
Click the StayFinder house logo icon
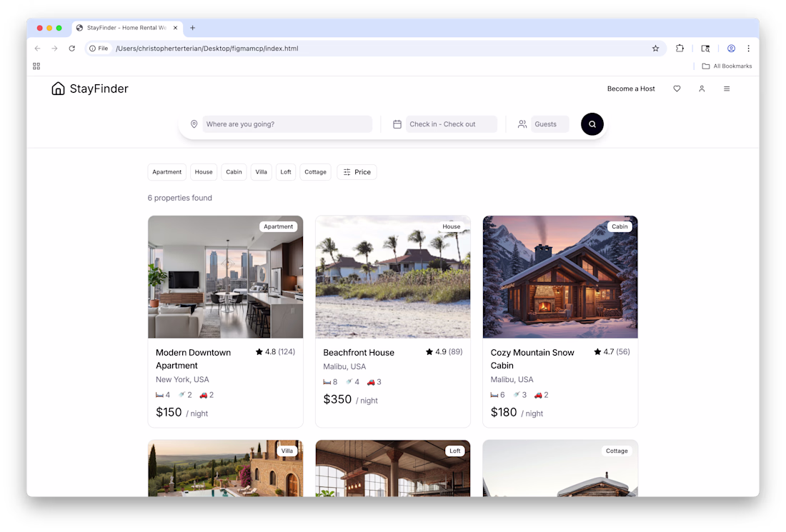point(58,89)
